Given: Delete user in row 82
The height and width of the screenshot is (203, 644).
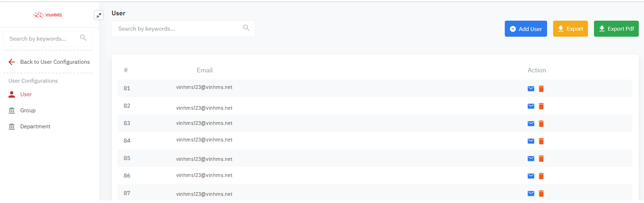Looking at the screenshot, I should (x=541, y=106).
